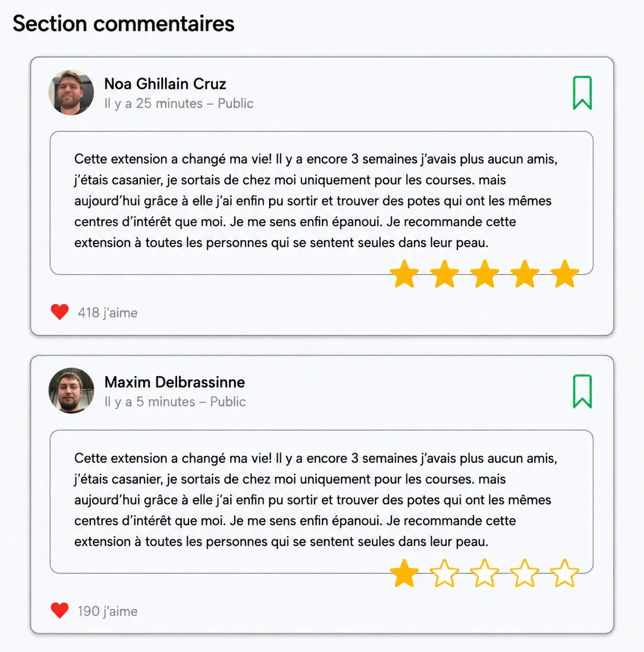Bookmark Noa Ghillain Cruz's comment
The image size is (644, 652).
click(x=582, y=93)
